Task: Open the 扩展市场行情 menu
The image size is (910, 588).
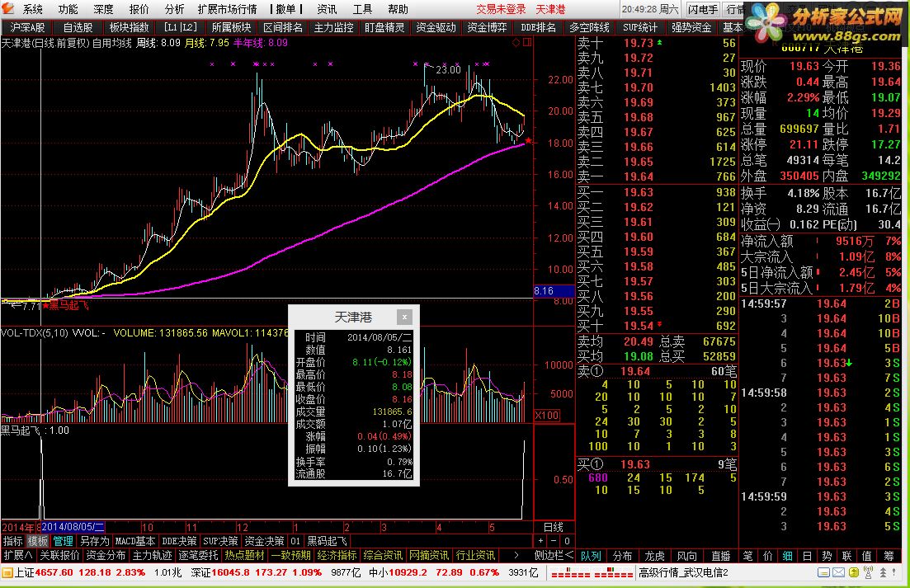Action: tap(227, 9)
